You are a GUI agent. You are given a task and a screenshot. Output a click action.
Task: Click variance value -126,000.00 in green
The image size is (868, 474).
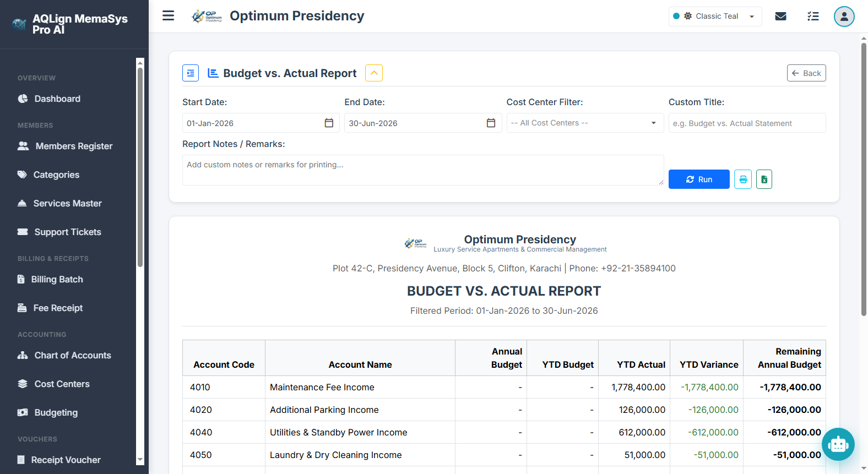(713, 410)
